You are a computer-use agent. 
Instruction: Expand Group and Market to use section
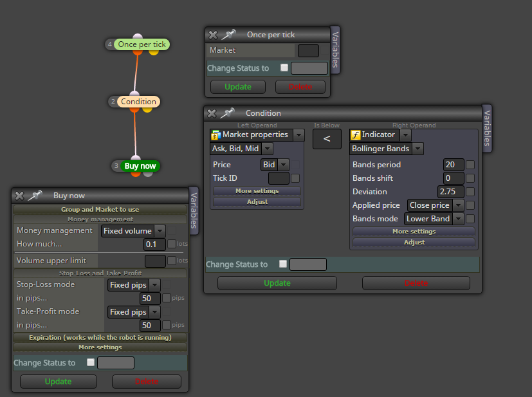click(x=100, y=209)
